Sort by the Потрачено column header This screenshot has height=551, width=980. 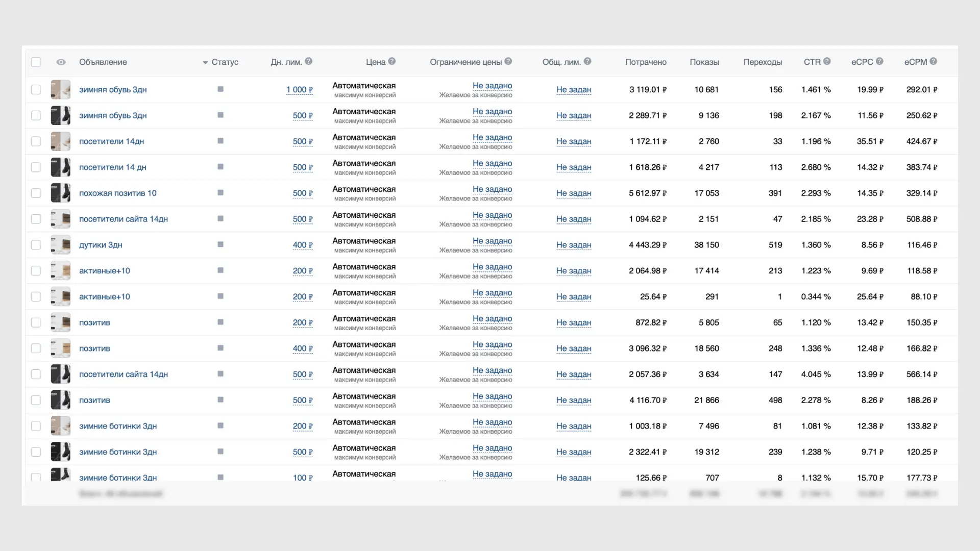coord(646,62)
